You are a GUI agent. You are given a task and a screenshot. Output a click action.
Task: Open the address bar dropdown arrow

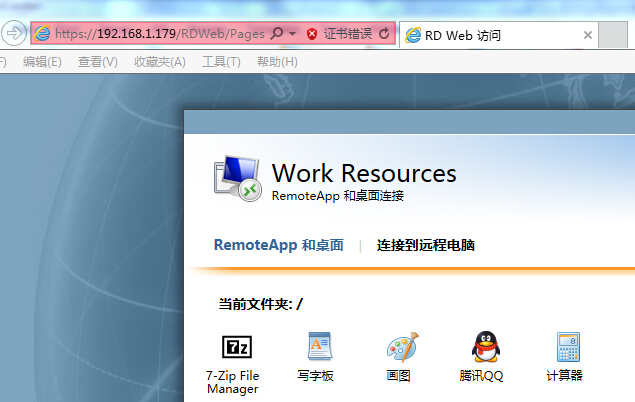point(292,34)
